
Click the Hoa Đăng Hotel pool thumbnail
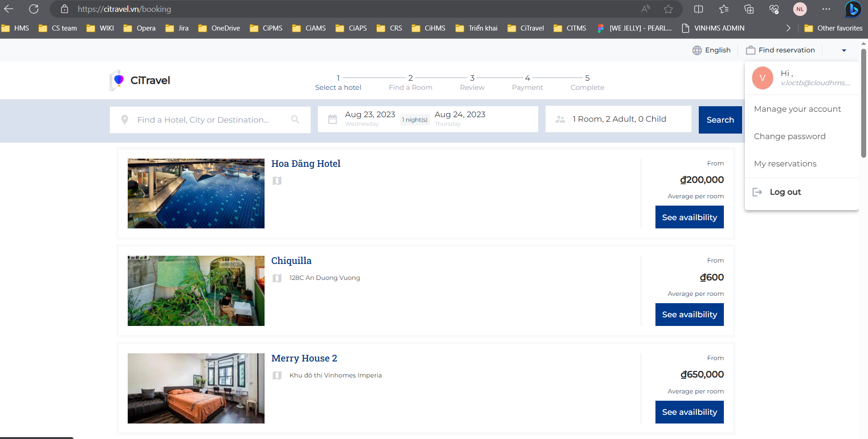click(196, 193)
